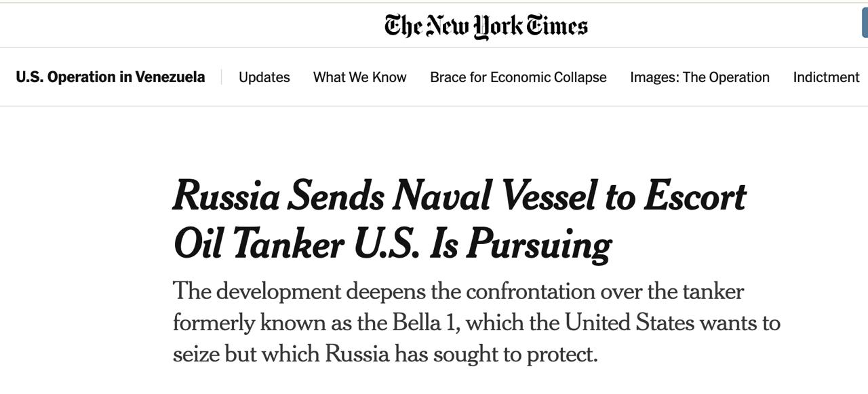The height and width of the screenshot is (394, 868).
Task: Click the word Escort in the headline
Action: point(694,196)
